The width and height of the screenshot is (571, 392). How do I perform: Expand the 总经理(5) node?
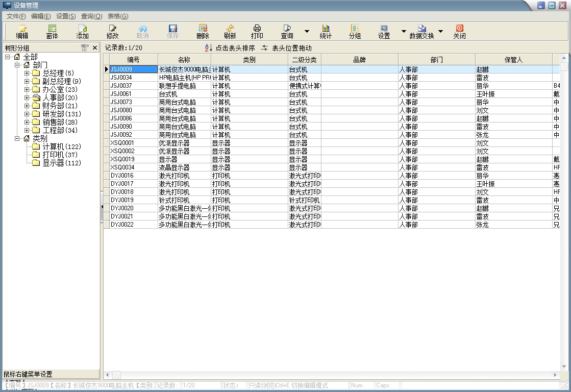tap(27, 73)
